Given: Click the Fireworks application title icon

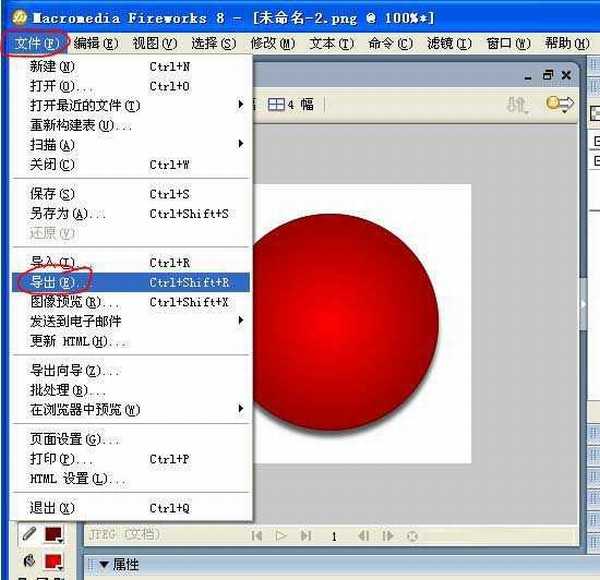Looking at the screenshot, I should [19, 18].
